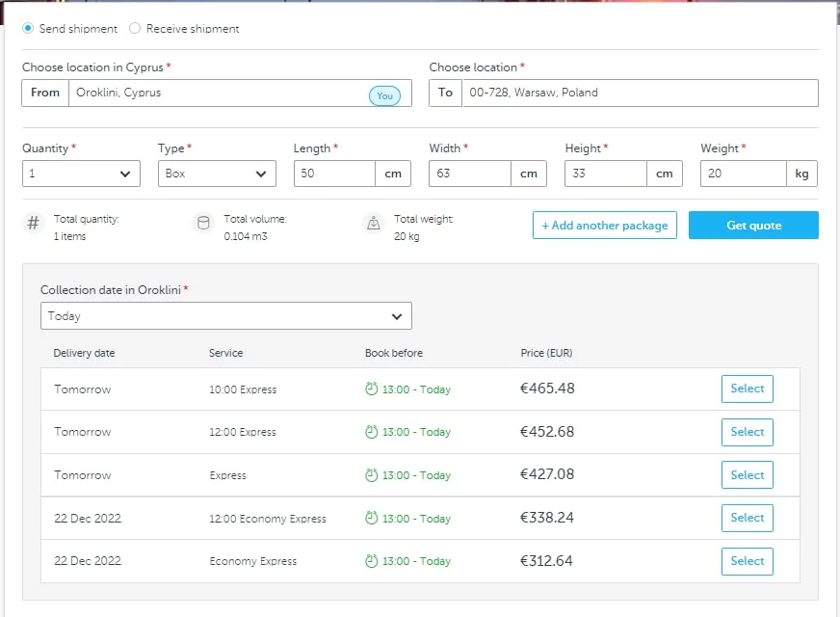This screenshot has height=617, width=840.
Task: Select the Receive shipment radio option
Action: (135, 29)
